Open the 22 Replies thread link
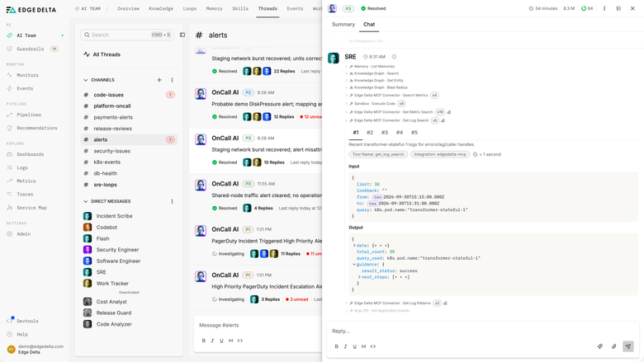644x362 pixels. [284, 72]
